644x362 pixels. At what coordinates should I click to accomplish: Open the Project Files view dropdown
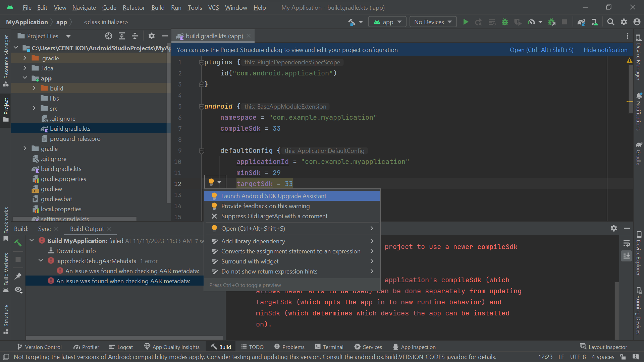click(x=44, y=36)
